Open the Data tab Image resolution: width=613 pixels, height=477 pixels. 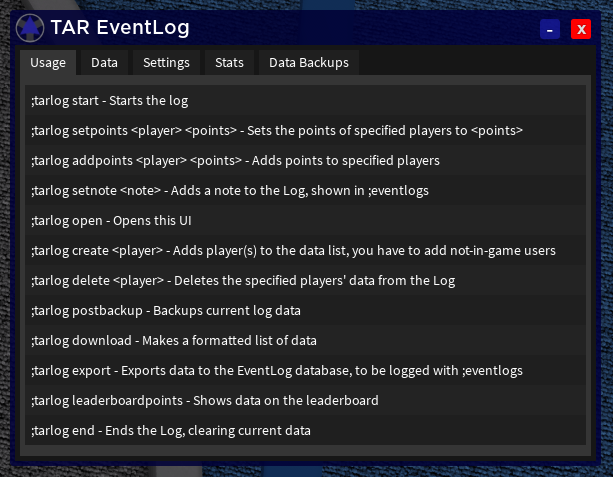[x=104, y=63]
